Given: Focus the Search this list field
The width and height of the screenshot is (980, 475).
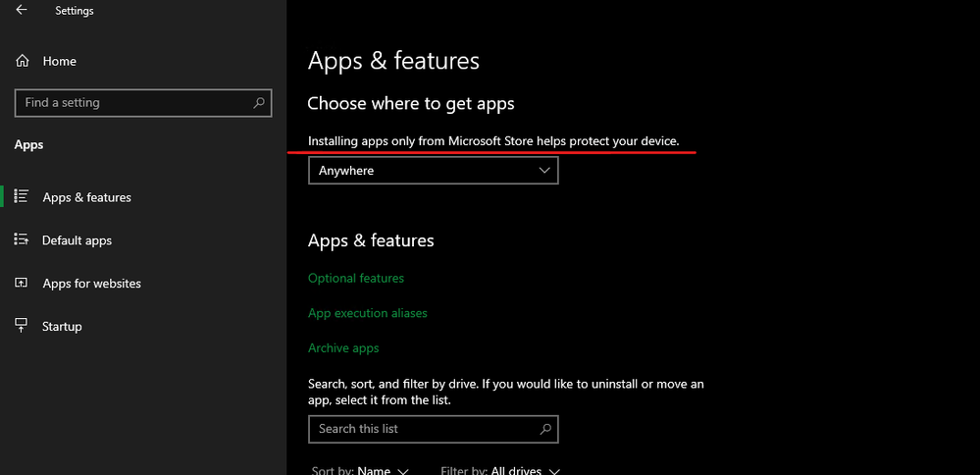Looking at the screenshot, I should pyautogui.click(x=434, y=429).
